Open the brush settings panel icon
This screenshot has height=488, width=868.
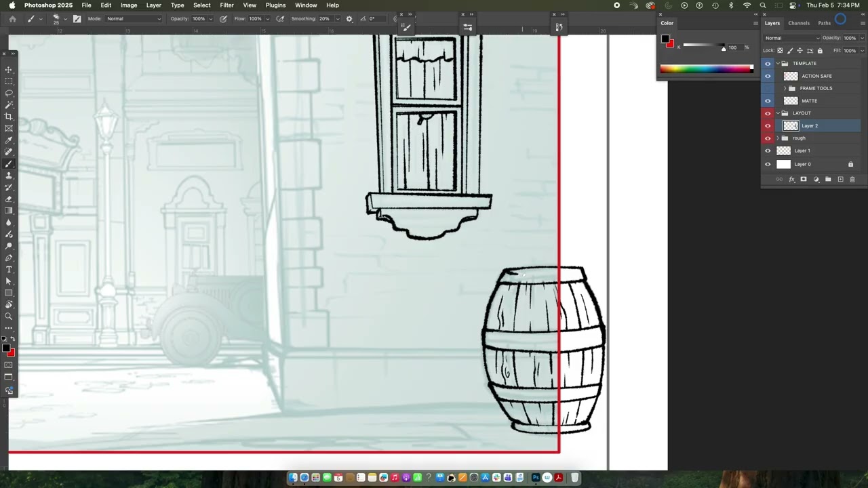coord(77,18)
